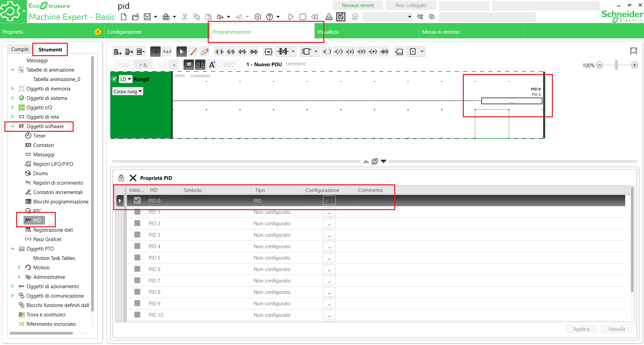Check the PID 1 used checkbox
Image resolution: width=644 pixels, height=345 pixels.
(x=137, y=212)
